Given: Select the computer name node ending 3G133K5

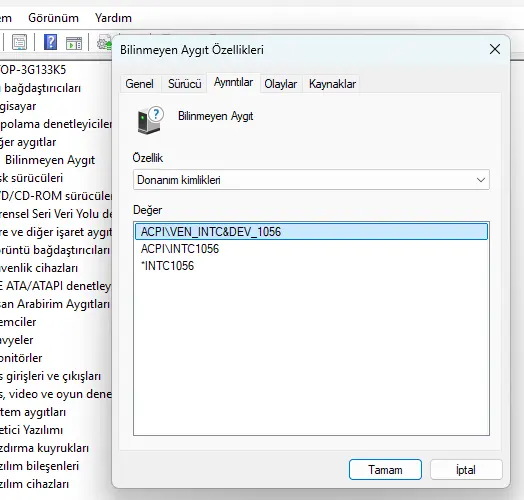Looking at the screenshot, I should click(x=33, y=70).
